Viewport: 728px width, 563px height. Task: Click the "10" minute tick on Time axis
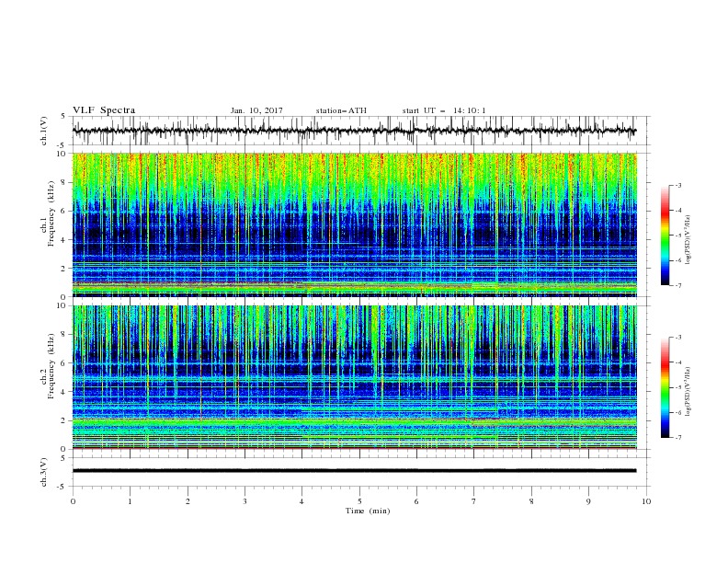(646, 501)
